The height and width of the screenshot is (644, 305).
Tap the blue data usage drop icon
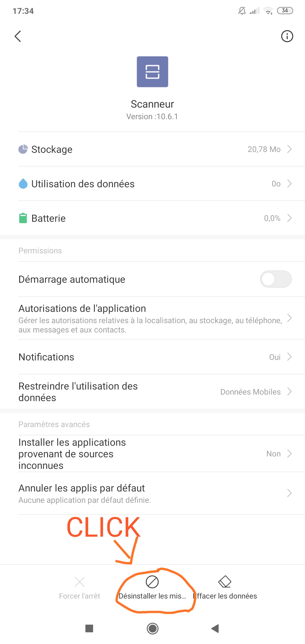coord(23,184)
